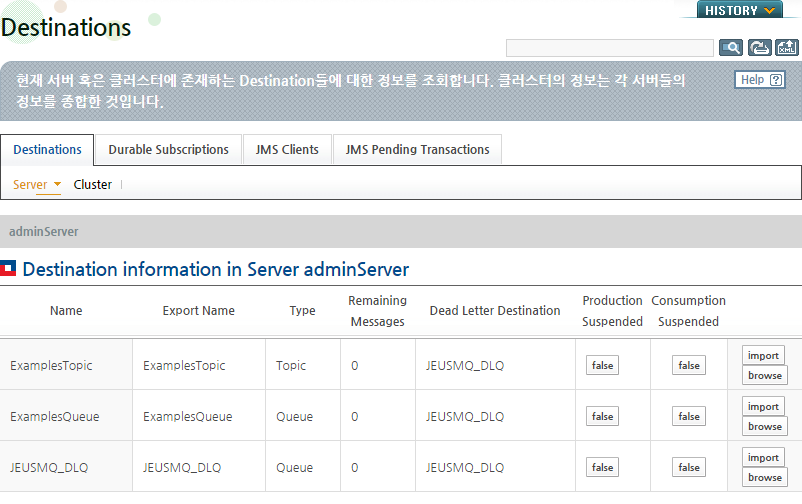Select the Cluster sub-tab

tap(93, 185)
